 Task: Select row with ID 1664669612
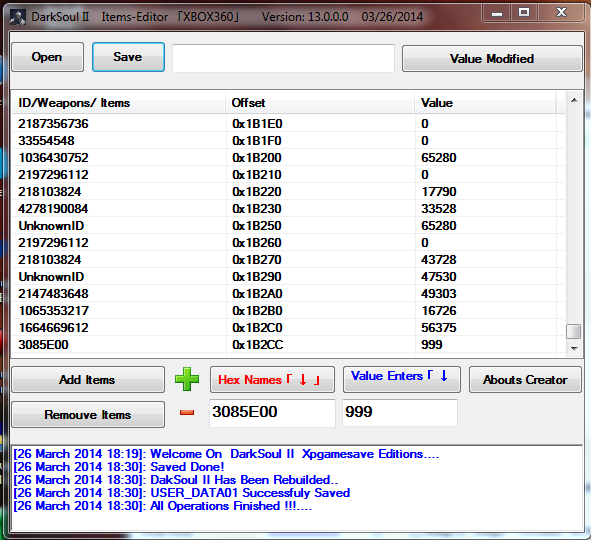[288, 327]
